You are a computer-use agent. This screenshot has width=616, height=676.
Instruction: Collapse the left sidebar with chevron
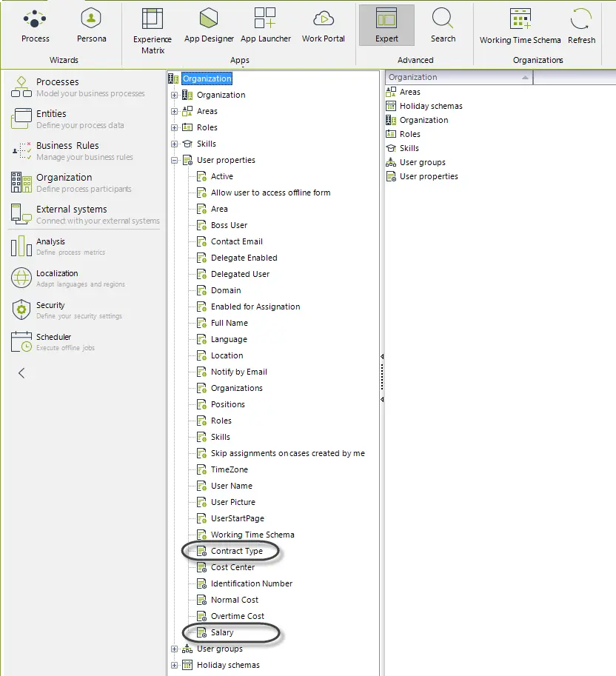[21, 373]
